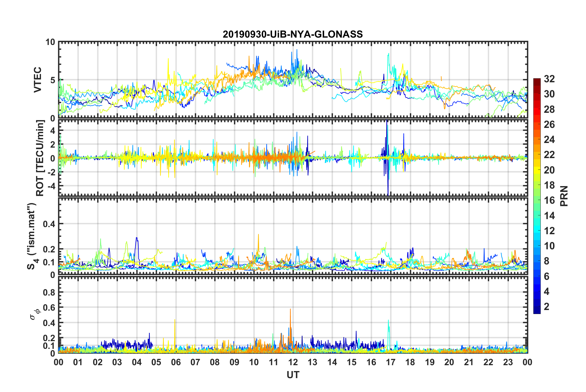
Task: Click colorbar tick label 2
Action: tap(546, 306)
